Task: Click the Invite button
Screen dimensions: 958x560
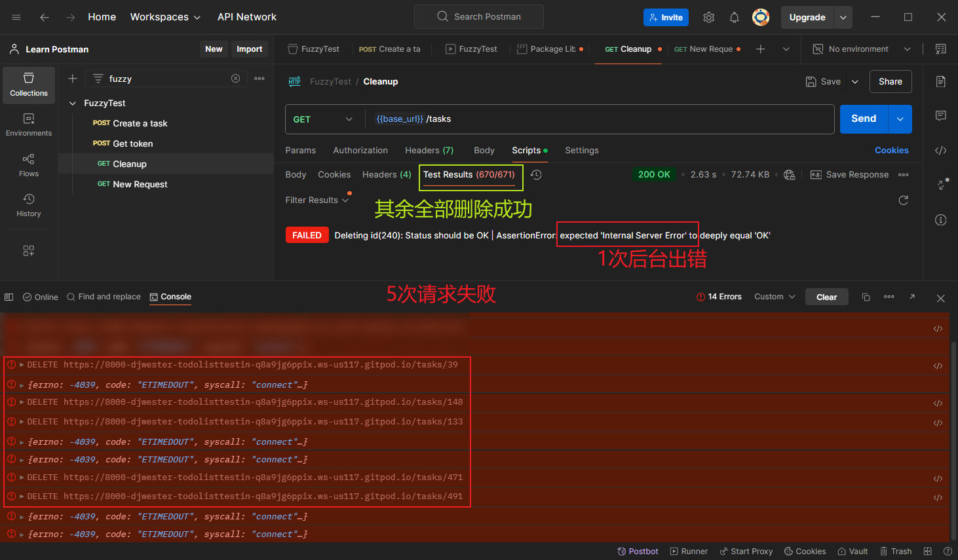Action: tap(666, 18)
